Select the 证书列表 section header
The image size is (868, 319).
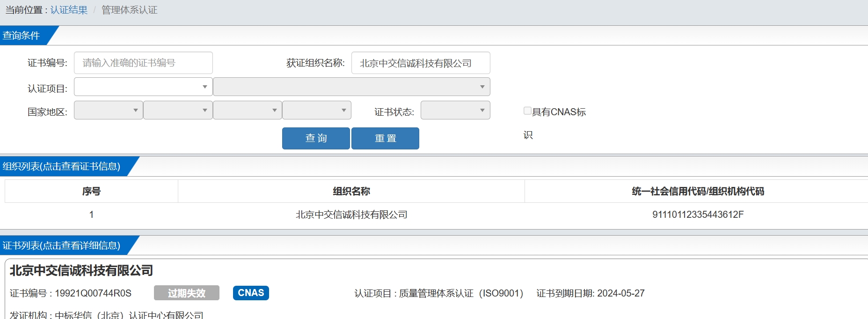click(x=61, y=245)
